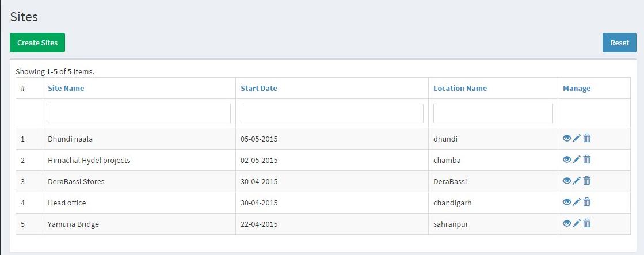This screenshot has width=644, height=255.
Task: Edit the Head office site
Action: (577, 202)
